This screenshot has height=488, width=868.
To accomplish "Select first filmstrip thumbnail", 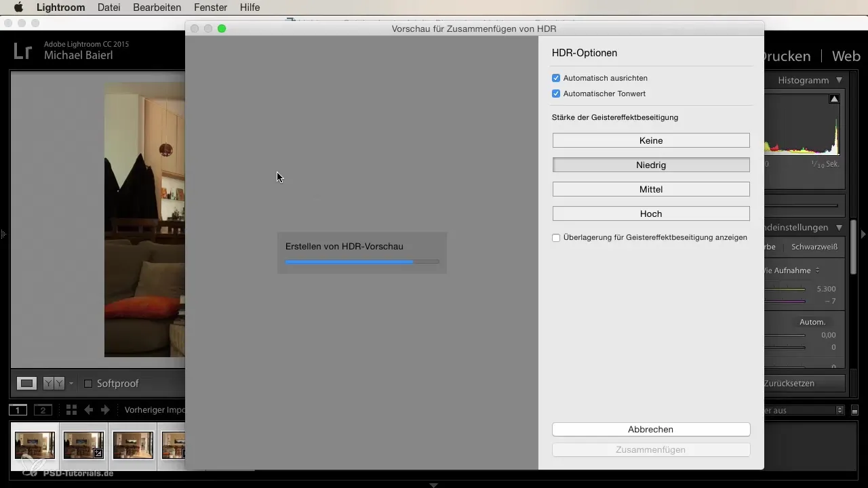I will pyautogui.click(x=35, y=446).
